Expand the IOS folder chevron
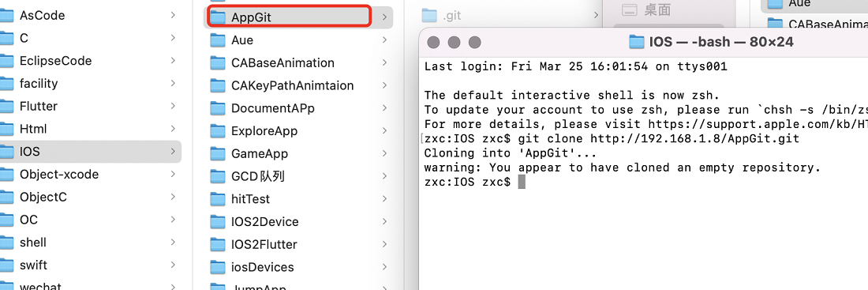 point(173,152)
